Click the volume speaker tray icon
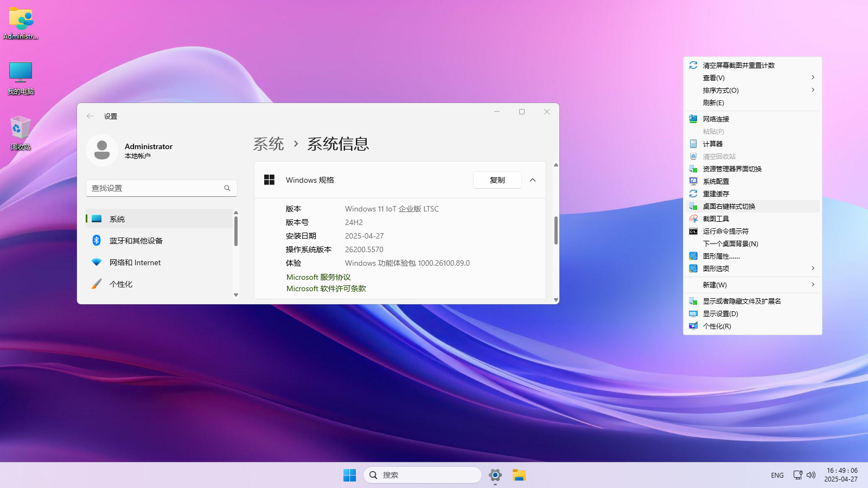 (x=811, y=475)
